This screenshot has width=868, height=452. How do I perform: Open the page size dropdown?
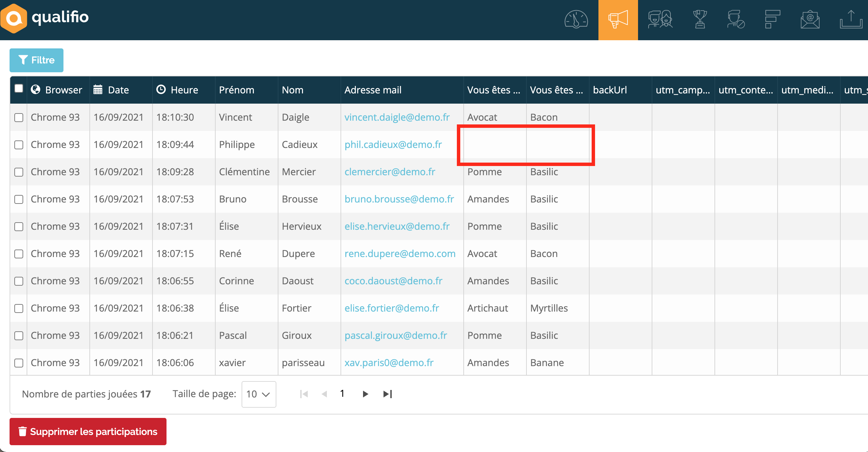pyautogui.click(x=259, y=394)
